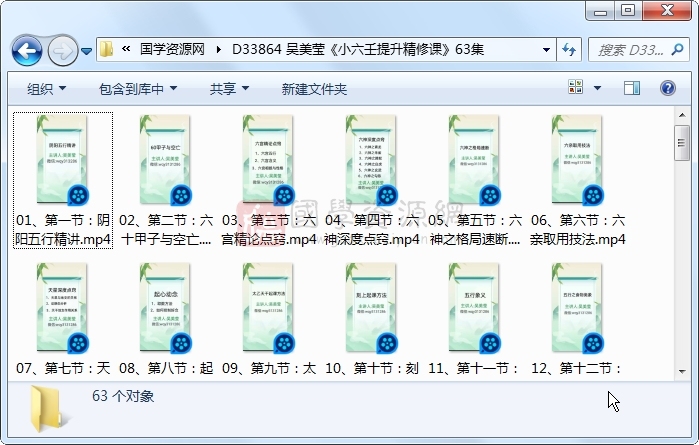
Task: Click the greyed Forward arrow button
Action: click(x=62, y=50)
